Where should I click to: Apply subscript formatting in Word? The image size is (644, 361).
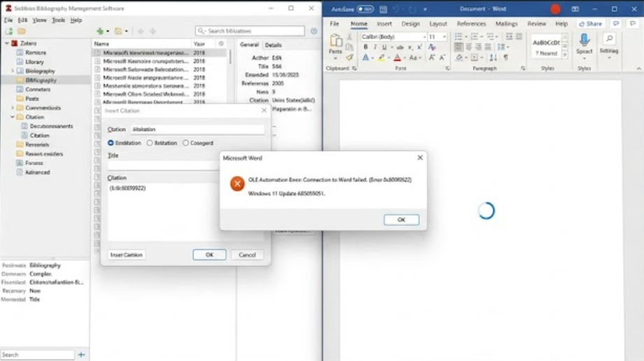click(410, 48)
